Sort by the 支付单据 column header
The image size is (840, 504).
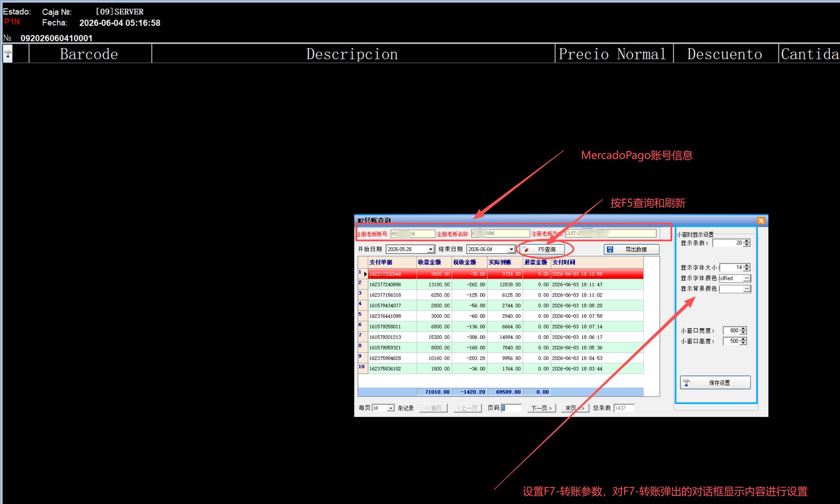pos(392,262)
